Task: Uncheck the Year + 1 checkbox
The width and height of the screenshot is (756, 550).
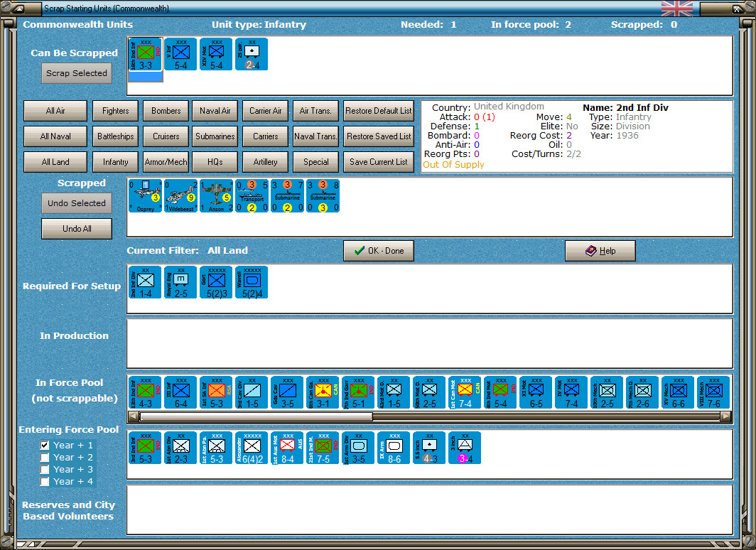Action: [x=45, y=446]
